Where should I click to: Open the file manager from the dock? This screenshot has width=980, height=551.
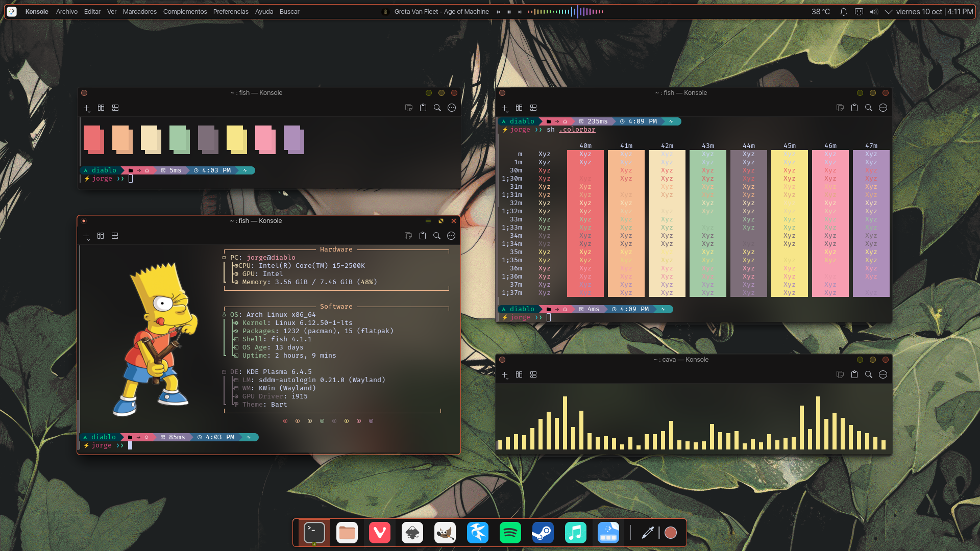click(x=347, y=533)
